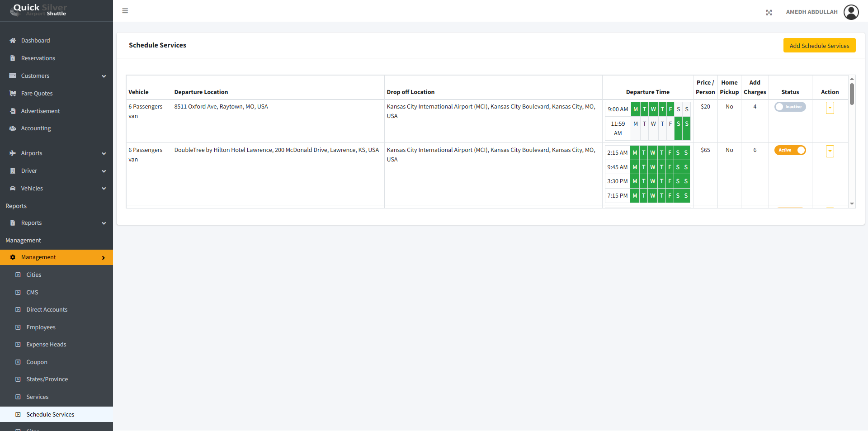The height and width of the screenshot is (431, 868).
Task: Click Add Schedule Services button
Action: point(819,46)
